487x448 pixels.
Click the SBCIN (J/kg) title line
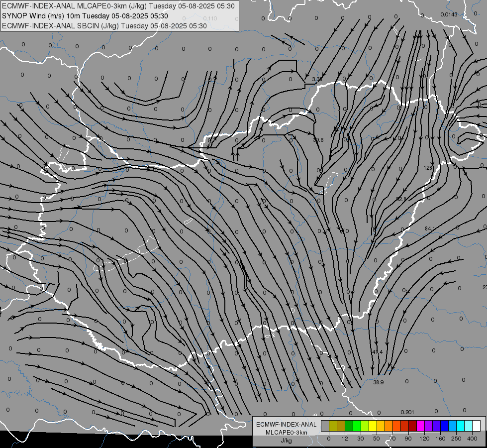click(x=104, y=26)
